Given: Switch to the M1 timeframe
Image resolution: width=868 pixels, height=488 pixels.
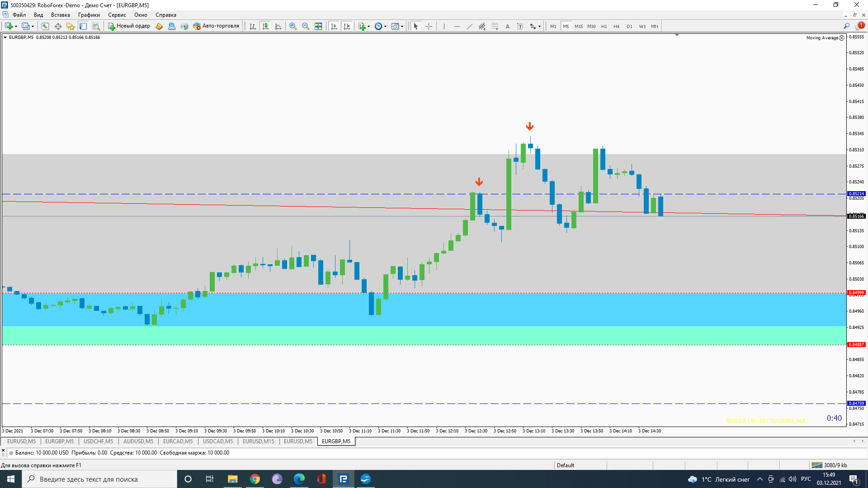Looking at the screenshot, I should click(553, 26).
